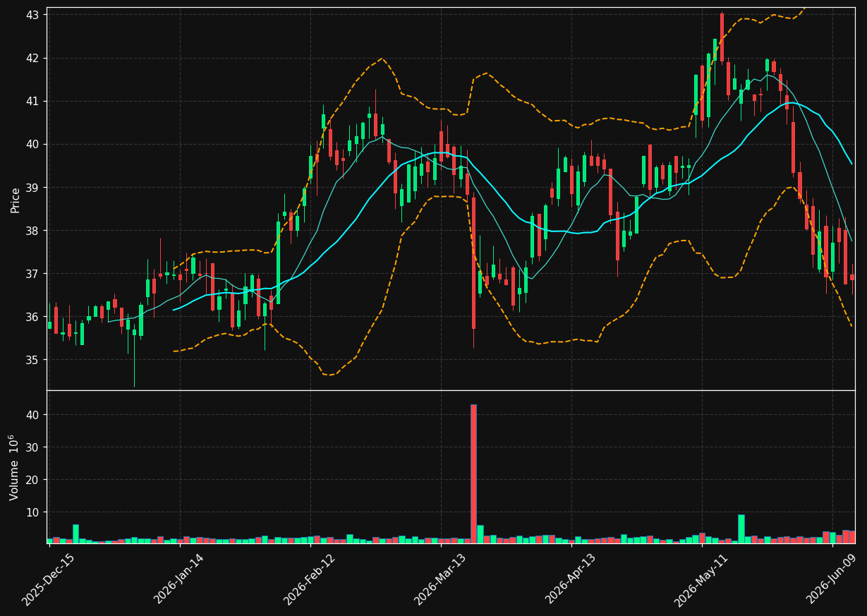Click the Price axis title
Image resolution: width=867 pixels, height=616 pixels.
(x=16, y=200)
